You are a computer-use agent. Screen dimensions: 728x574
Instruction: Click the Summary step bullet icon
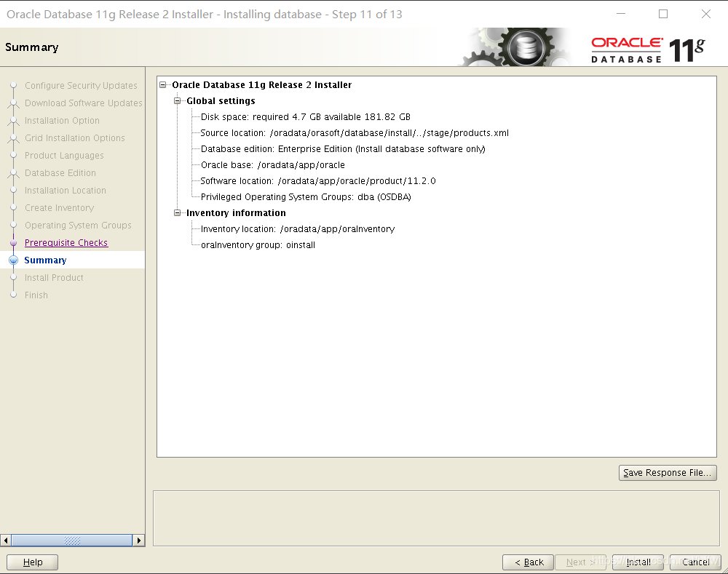13,260
